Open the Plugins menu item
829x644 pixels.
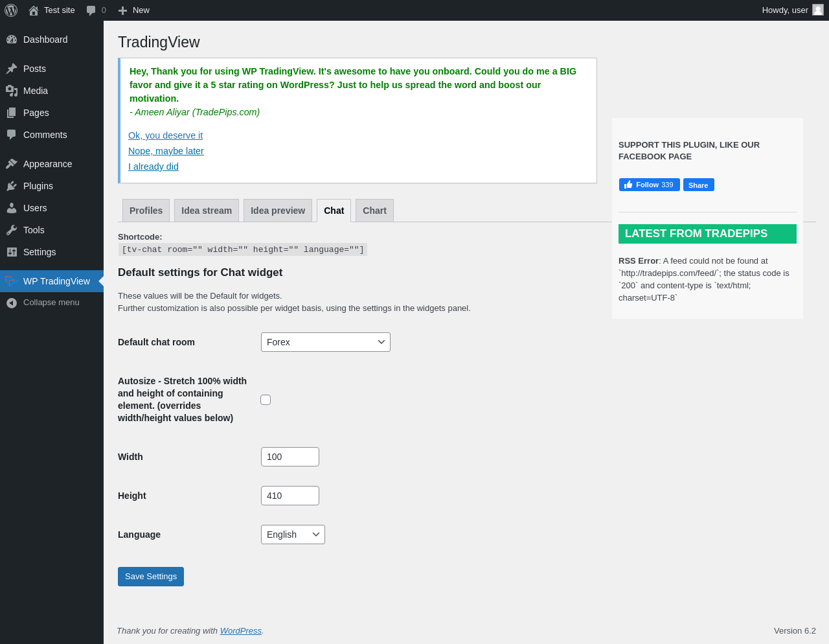click(x=52, y=186)
